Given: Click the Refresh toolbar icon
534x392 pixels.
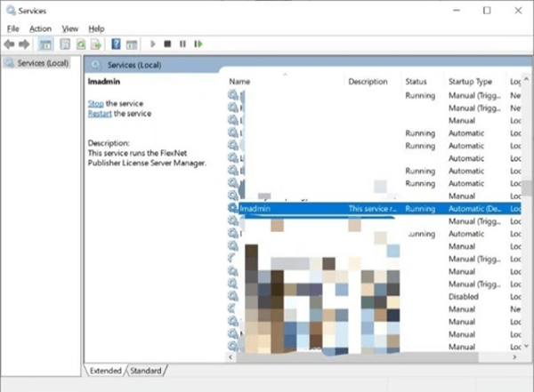Looking at the screenshot, I should [x=80, y=43].
